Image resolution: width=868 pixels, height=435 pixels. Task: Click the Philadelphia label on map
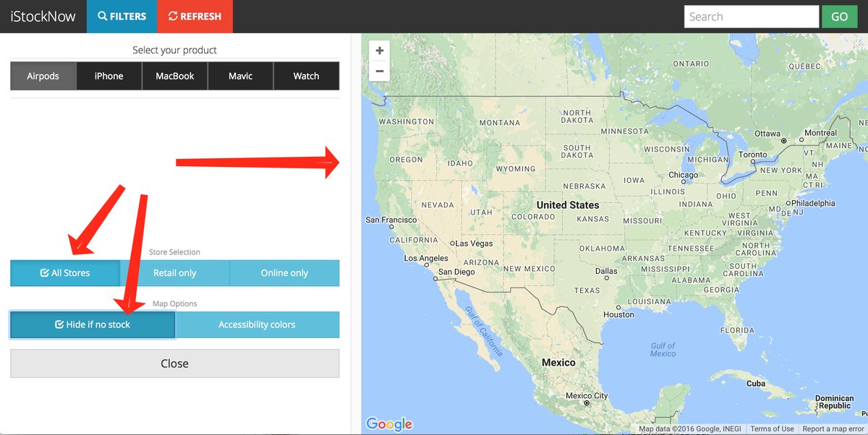pos(813,203)
